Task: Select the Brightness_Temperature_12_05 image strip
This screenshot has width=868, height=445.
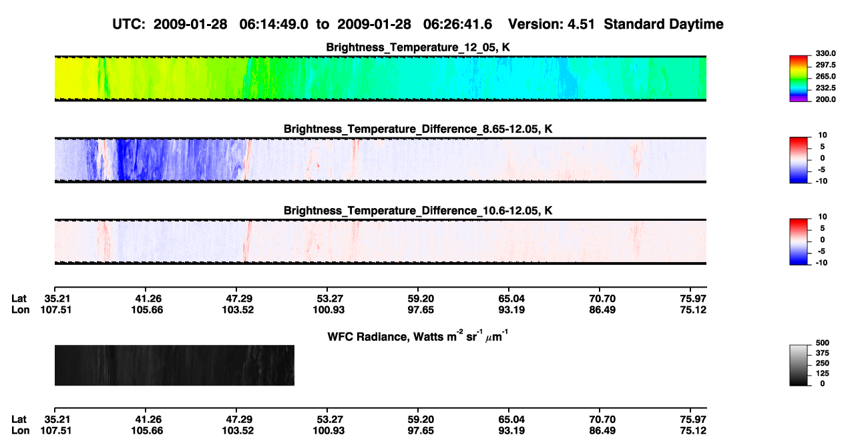Action: (381, 79)
